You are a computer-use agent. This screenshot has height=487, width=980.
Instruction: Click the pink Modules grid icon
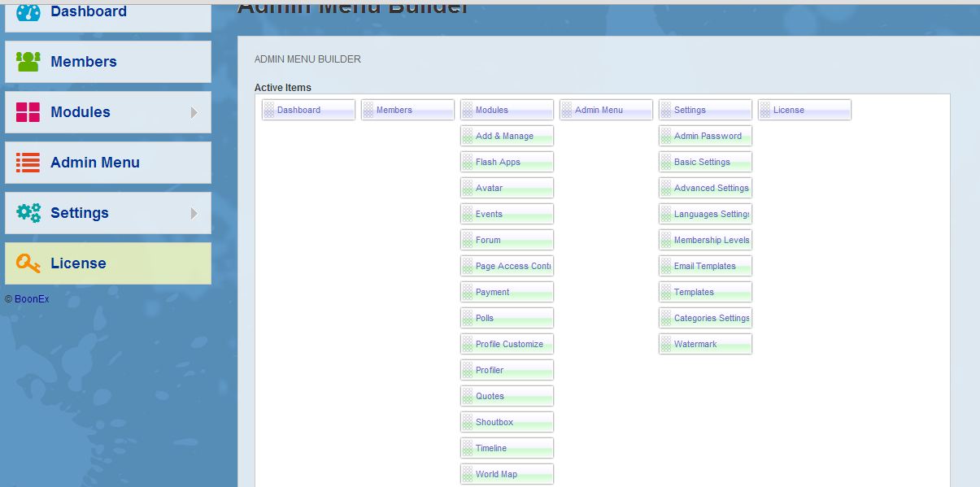click(x=28, y=112)
